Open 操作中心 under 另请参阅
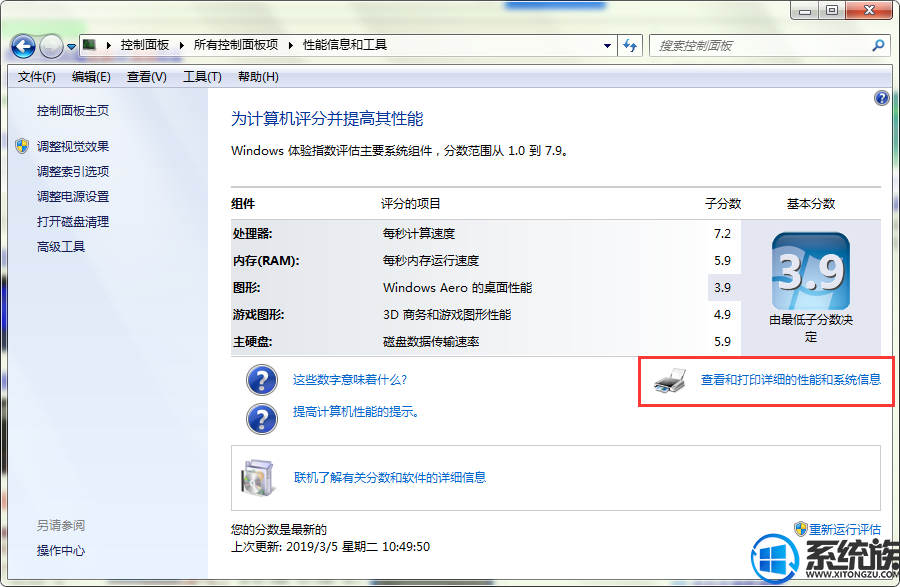Image resolution: width=900 pixels, height=587 pixels. tap(61, 551)
